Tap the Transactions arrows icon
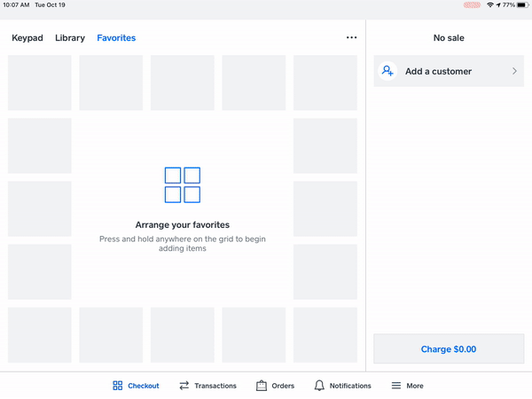Viewport: 532px width, 399px height. point(184,386)
